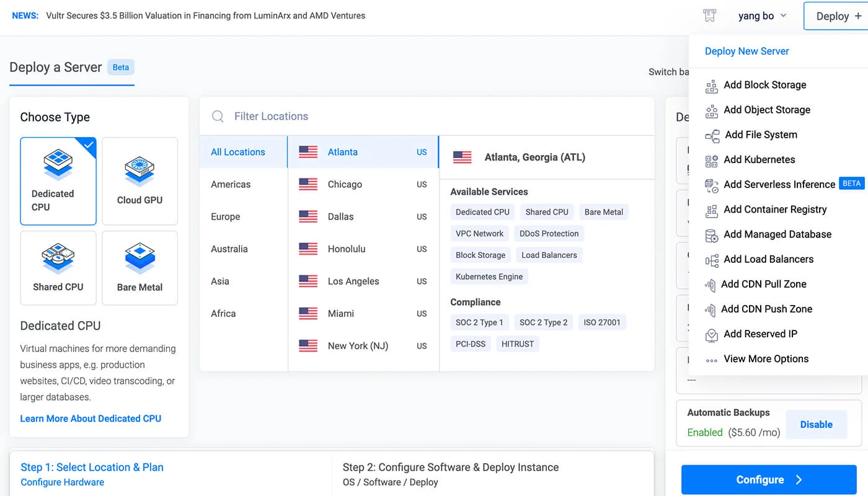Click the Add File System icon
868x496 pixels.
coord(712,135)
